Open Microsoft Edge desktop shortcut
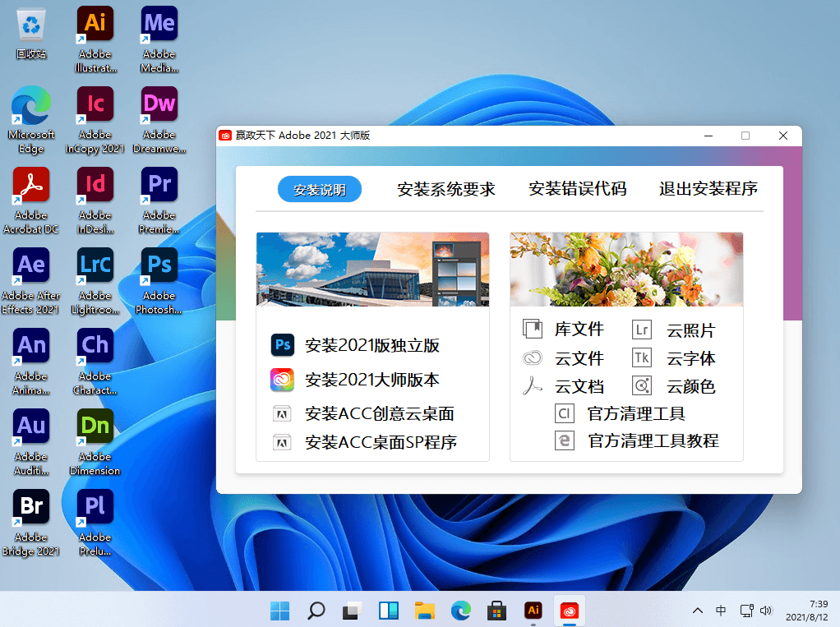Viewport: 840px width, 627px height. pyautogui.click(x=31, y=120)
